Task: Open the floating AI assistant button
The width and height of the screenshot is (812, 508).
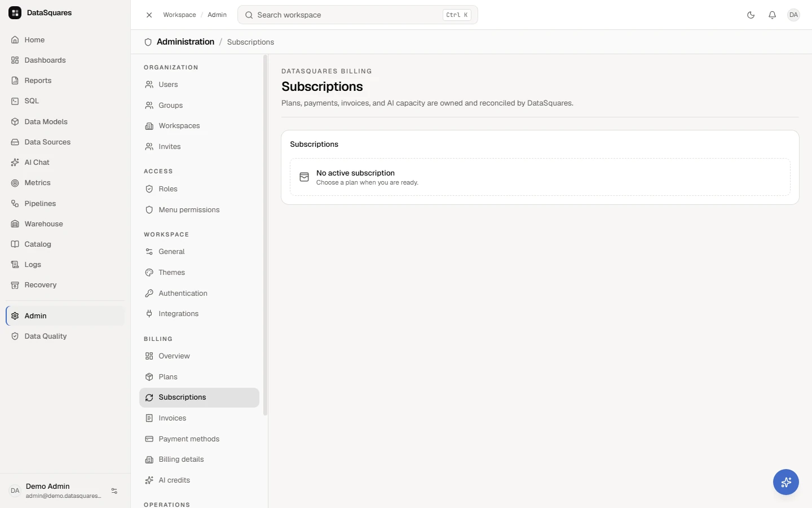Action: (786, 482)
